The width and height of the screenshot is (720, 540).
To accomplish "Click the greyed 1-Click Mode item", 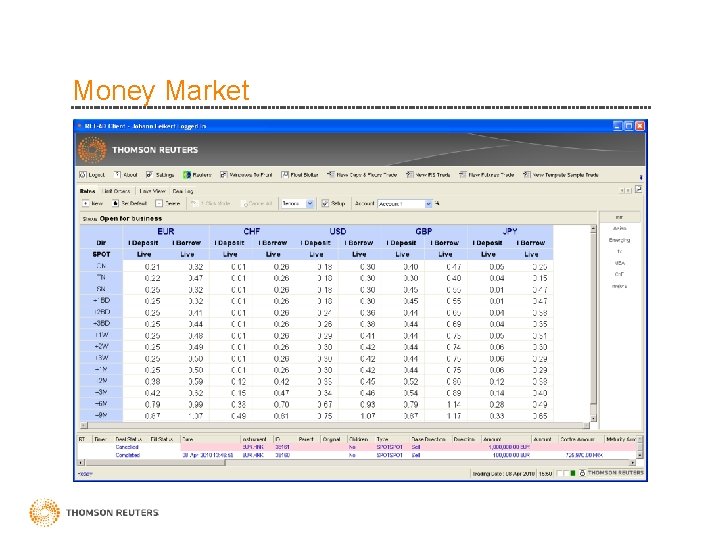I will click(210, 203).
